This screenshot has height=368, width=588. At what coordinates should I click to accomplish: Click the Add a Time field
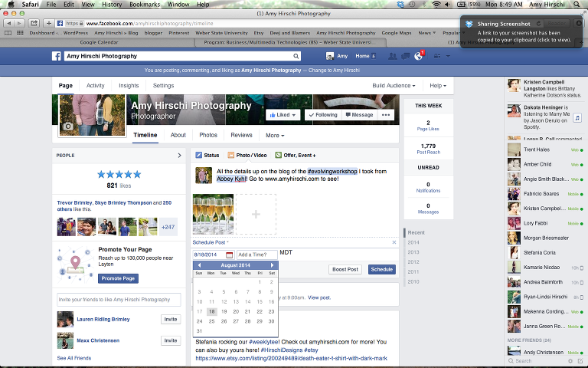tap(257, 255)
